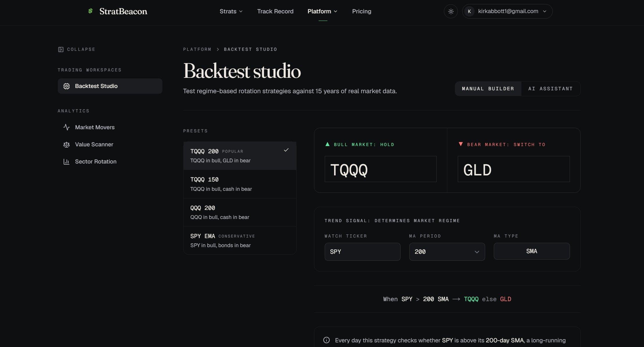The image size is (644, 347).
Task: Click the 'Analytics' sidebar heading
Action: point(73,111)
